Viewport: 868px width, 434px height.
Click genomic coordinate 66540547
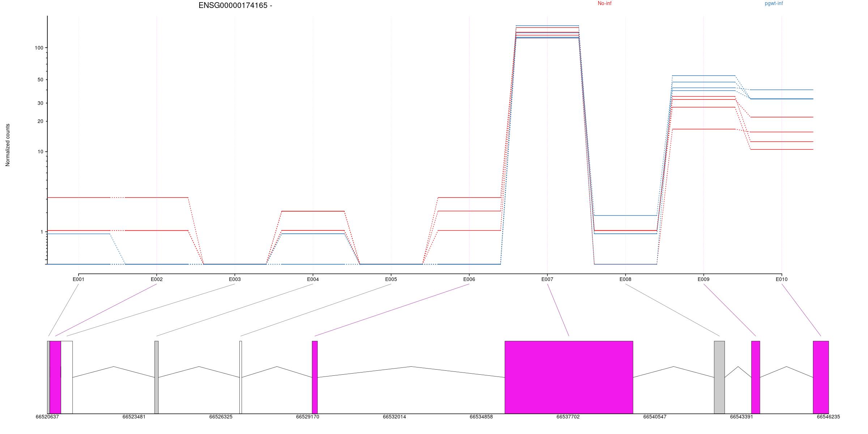point(655,417)
